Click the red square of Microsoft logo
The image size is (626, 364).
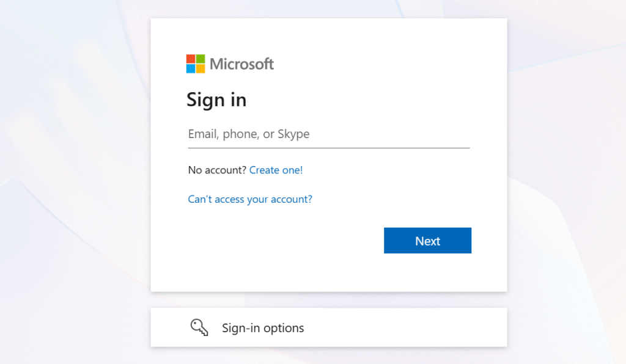coord(191,59)
